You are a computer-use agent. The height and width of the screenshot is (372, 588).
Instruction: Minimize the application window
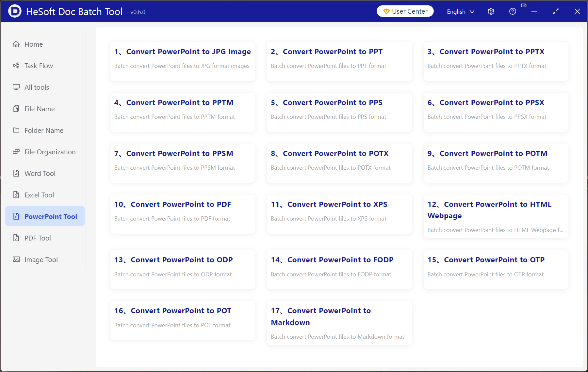[534, 11]
